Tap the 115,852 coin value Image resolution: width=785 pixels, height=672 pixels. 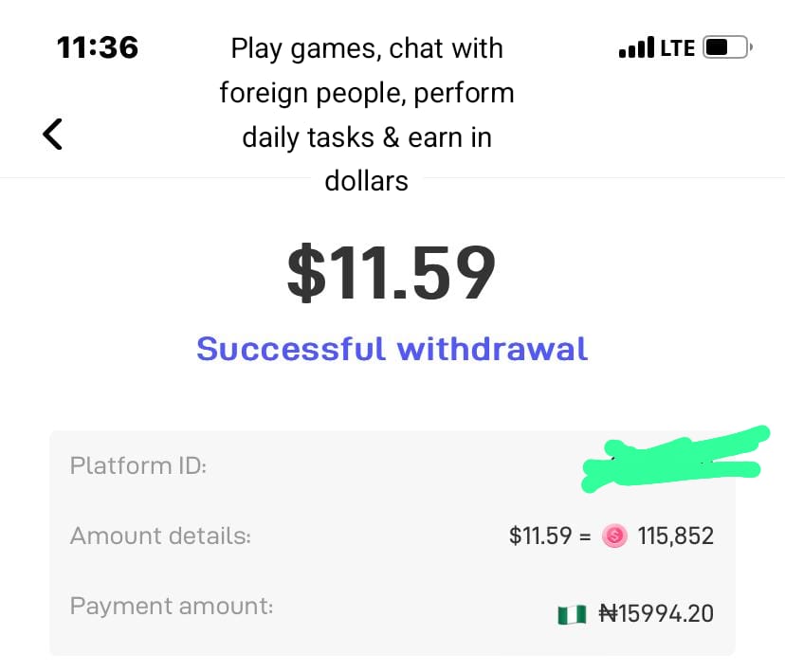pos(675,536)
